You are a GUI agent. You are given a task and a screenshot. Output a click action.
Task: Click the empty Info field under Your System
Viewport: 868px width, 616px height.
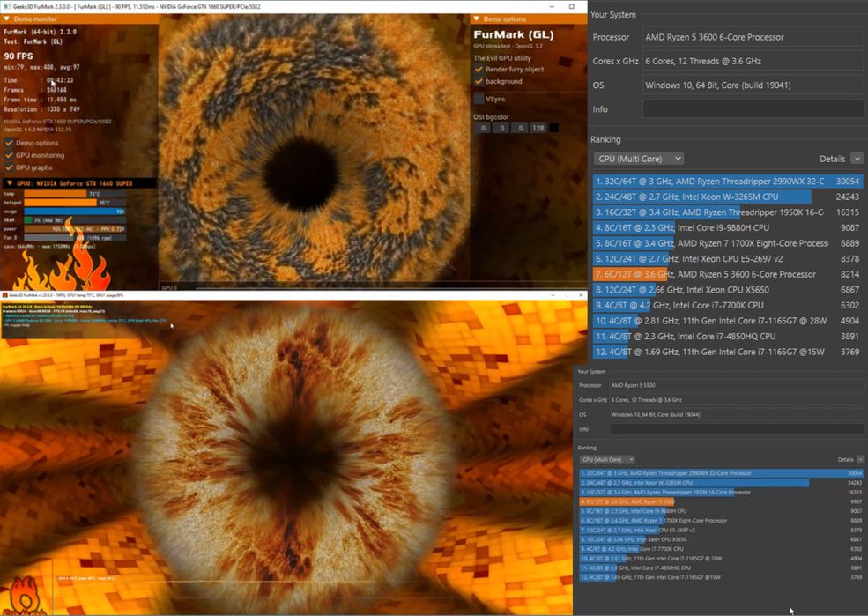[x=753, y=109]
